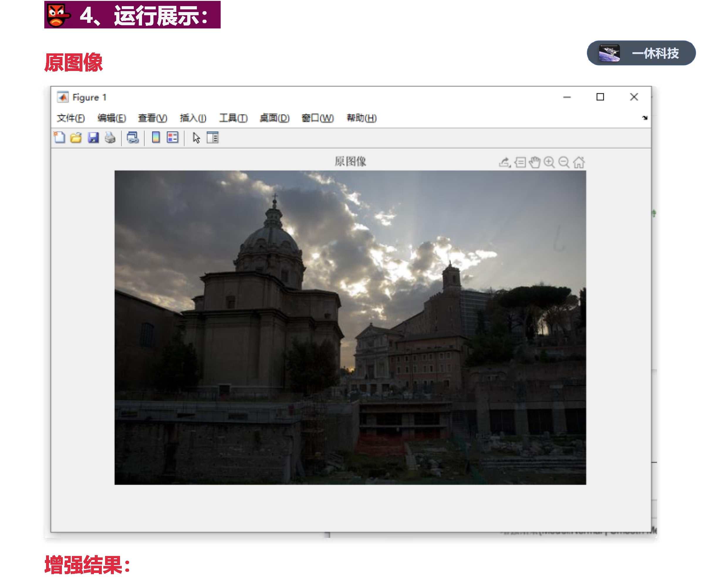Activate the zoom in magnifier
The width and height of the screenshot is (728, 580).
[x=549, y=162]
